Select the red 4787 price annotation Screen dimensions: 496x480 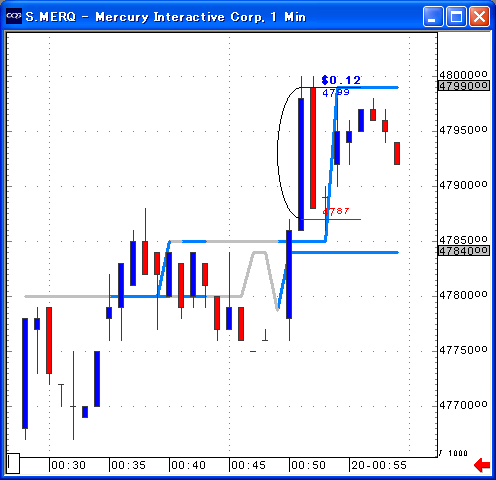(x=336, y=211)
